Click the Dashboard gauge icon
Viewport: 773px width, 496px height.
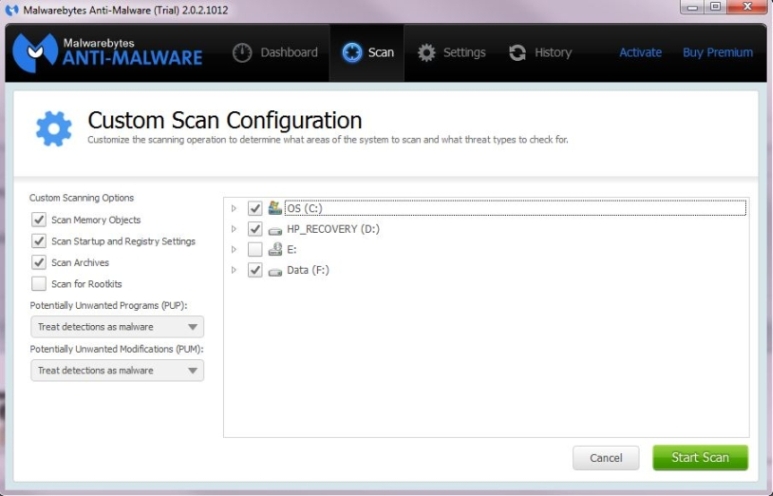click(x=242, y=53)
